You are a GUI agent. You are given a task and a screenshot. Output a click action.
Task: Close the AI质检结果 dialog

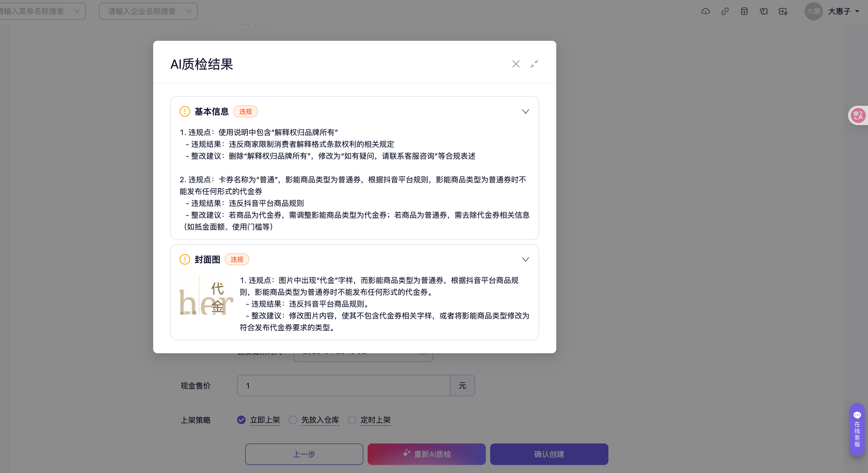[x=515, y=64]
